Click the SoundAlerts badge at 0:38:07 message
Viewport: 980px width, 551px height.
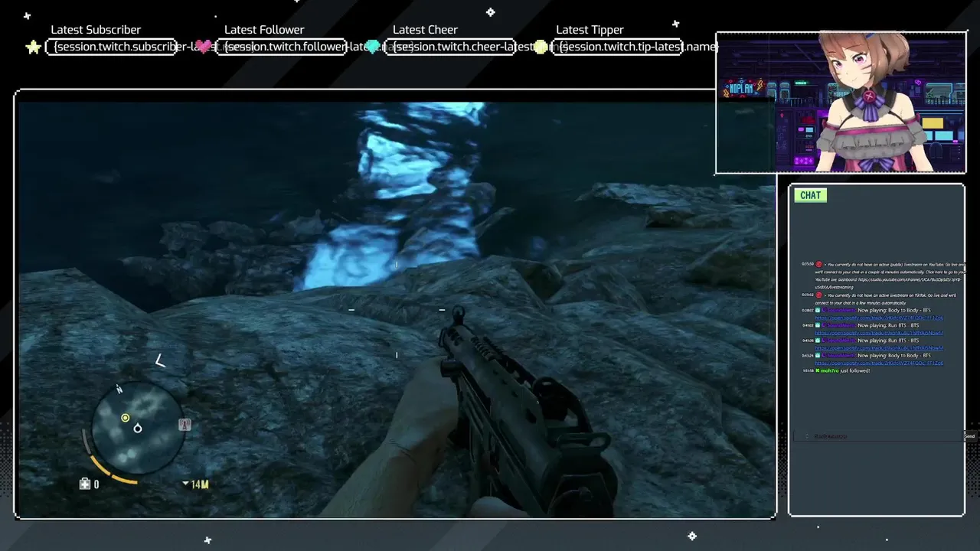click(x=818, y=310)
